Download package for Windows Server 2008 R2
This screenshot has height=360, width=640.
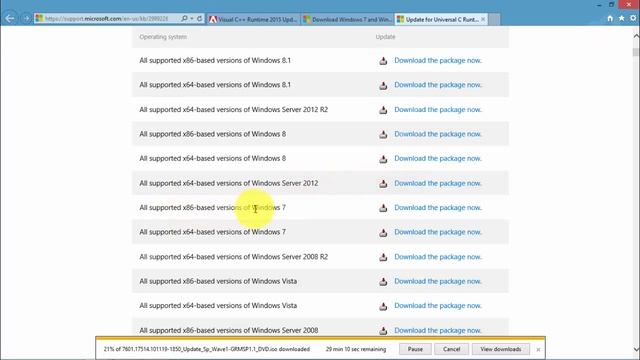(x=438, y=257)
